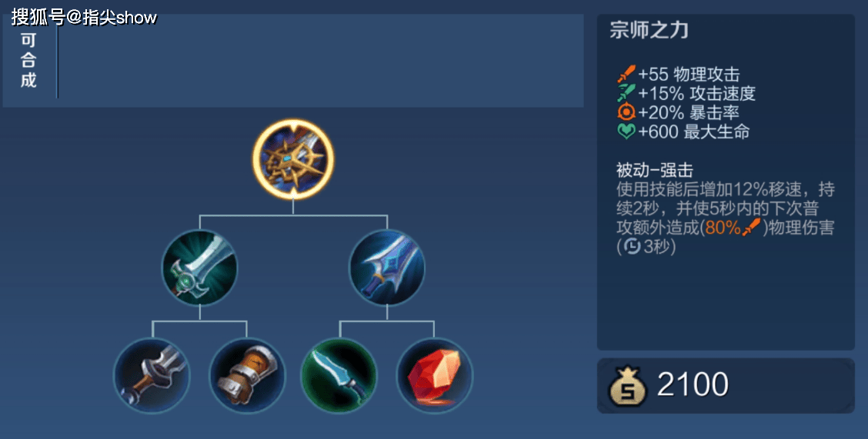Click the blue lightning blade component icon
Image resolution: width=868 pixels, height=439 pixels.
(387, 268)
